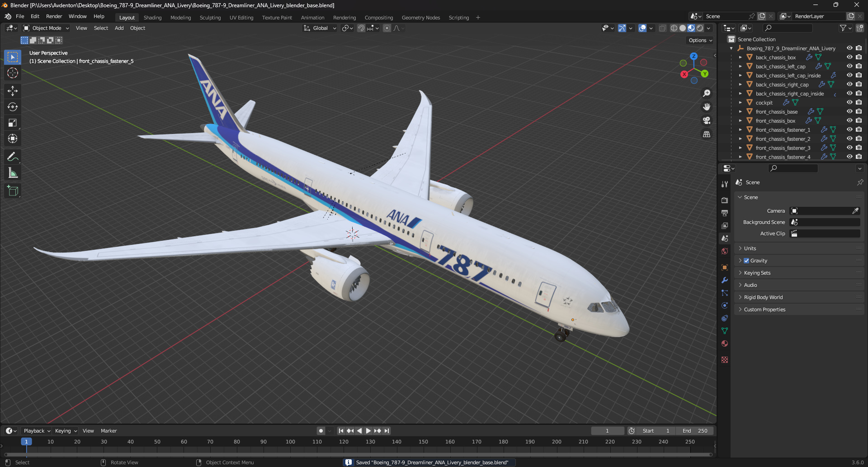The height and width of the screenshot is (467, 868).
Task: Click the play animation button
Action: [x=368, y=431]
